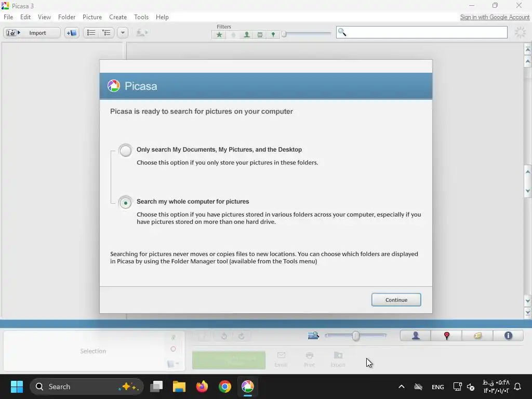The image size is (532, 399).
Task: Open the Picture menu
Action: point(92,17)
